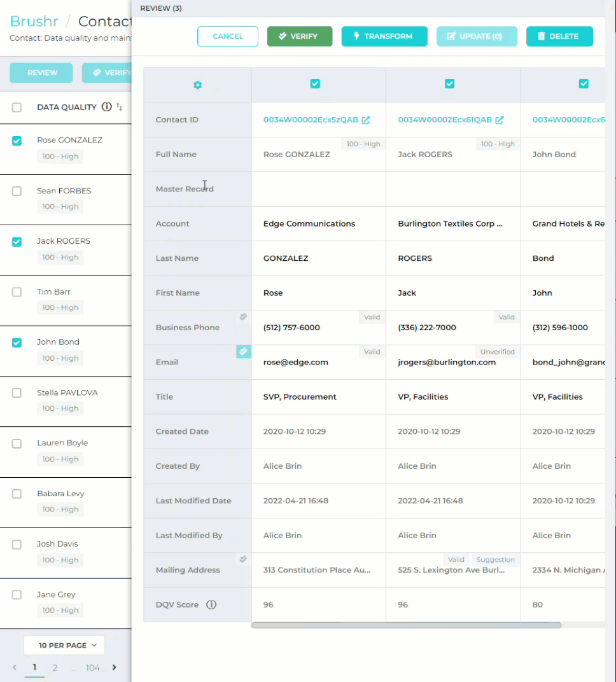Uncheck the Rose GONZALEZ column checkbox in review table
Image resolution: width=616 pixels, height=682 pixels.
click(x=315, y=83)
